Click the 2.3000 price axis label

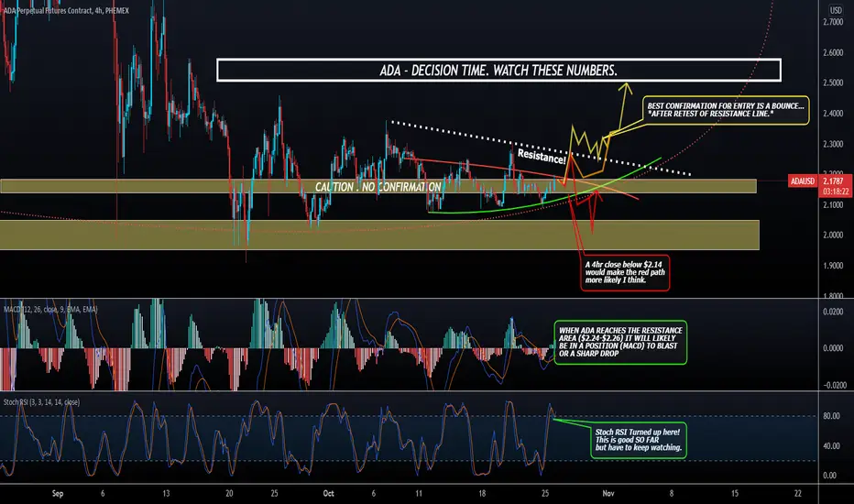(833, 145)
